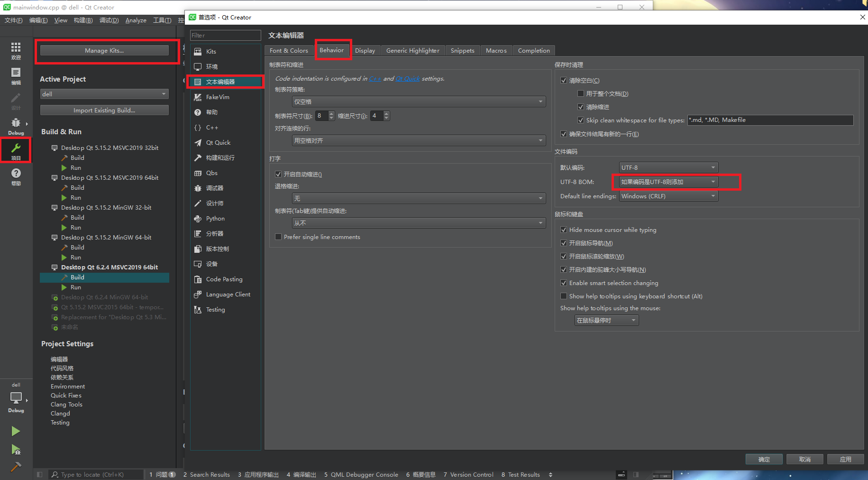This screenshot has height=480, width=868.
Task: Click the Manage Kits... button
Action: tap(104, 50)
